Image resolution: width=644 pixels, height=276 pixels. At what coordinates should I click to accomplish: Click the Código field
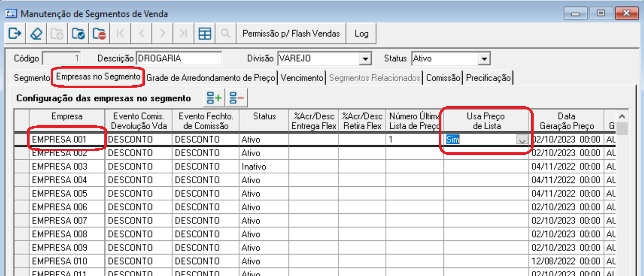[62, 59]
